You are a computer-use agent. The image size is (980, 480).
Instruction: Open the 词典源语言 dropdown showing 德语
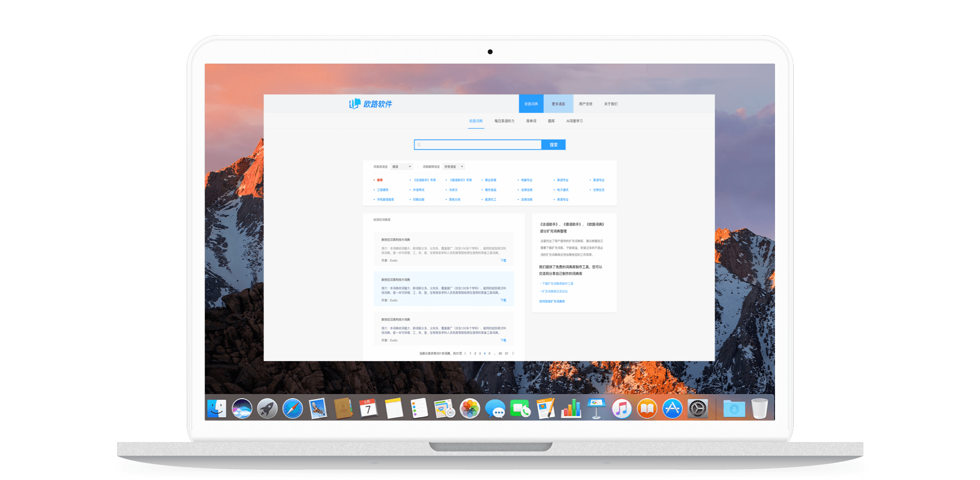[402, 167]
